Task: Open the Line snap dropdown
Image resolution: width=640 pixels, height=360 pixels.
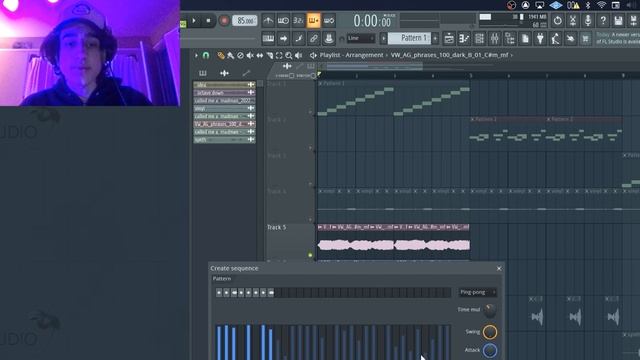Action: tap(361, 38)
